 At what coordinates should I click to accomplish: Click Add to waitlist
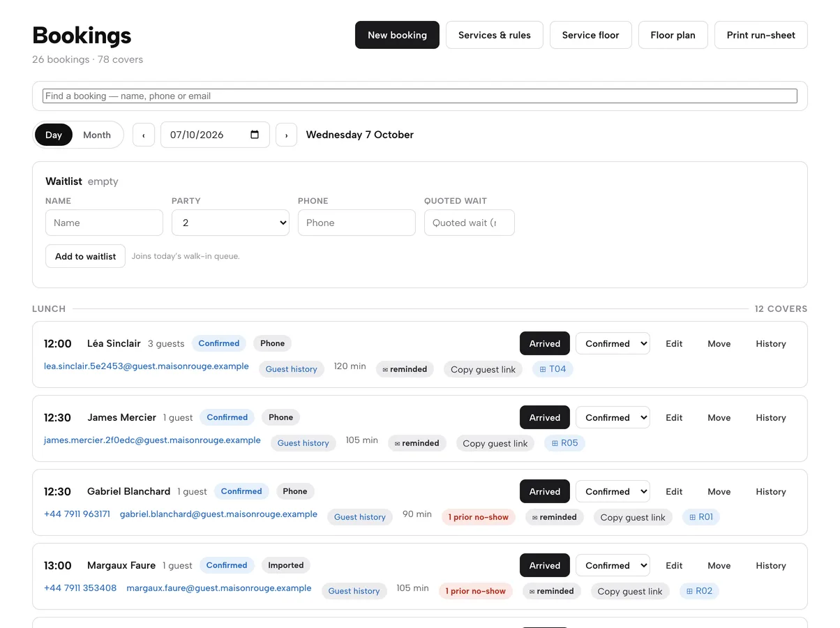[85, 256]
